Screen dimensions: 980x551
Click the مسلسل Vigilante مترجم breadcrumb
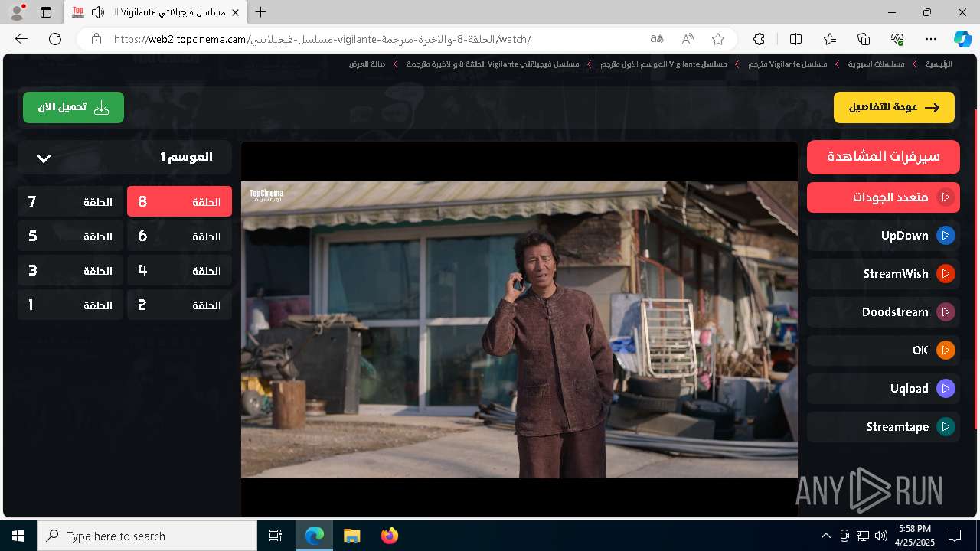[788, 64]
